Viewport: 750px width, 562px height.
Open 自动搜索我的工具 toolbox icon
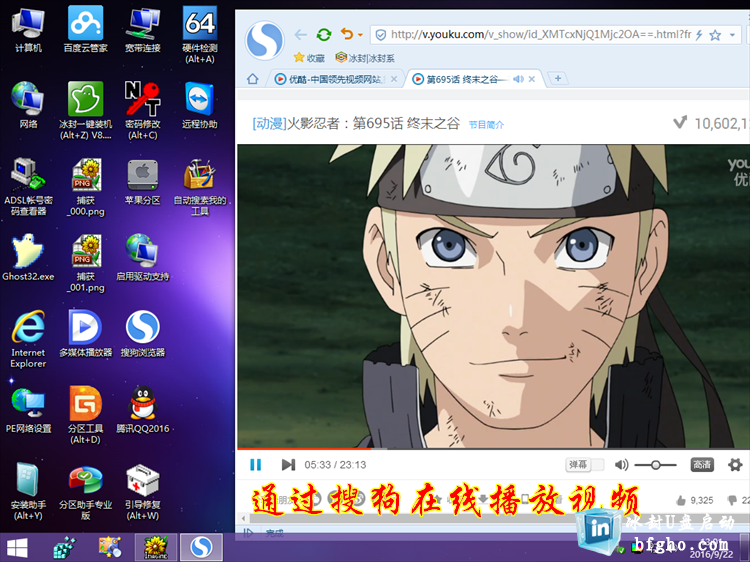pos(200,187)
